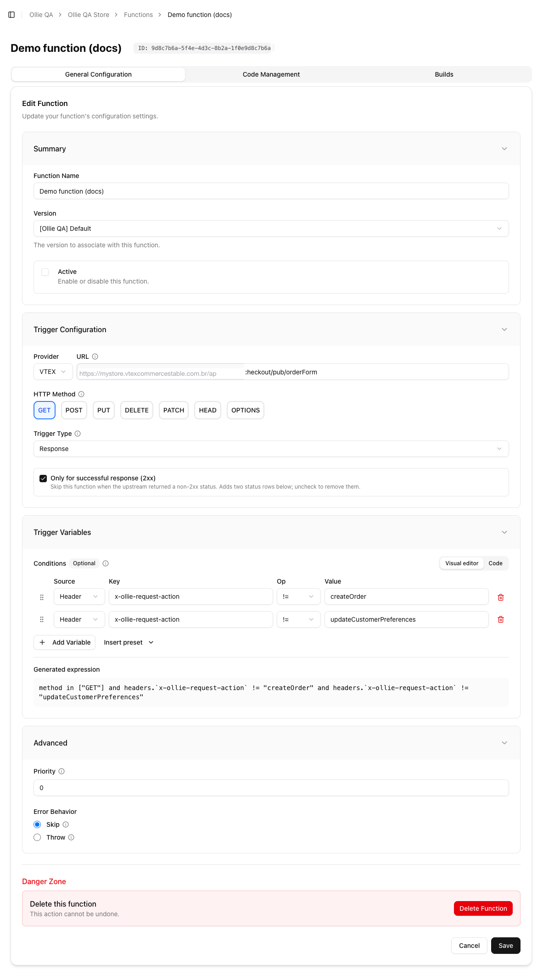Screen dimensions: 543x980
Task: Click the Function Name input field
Action: (271, 191)
